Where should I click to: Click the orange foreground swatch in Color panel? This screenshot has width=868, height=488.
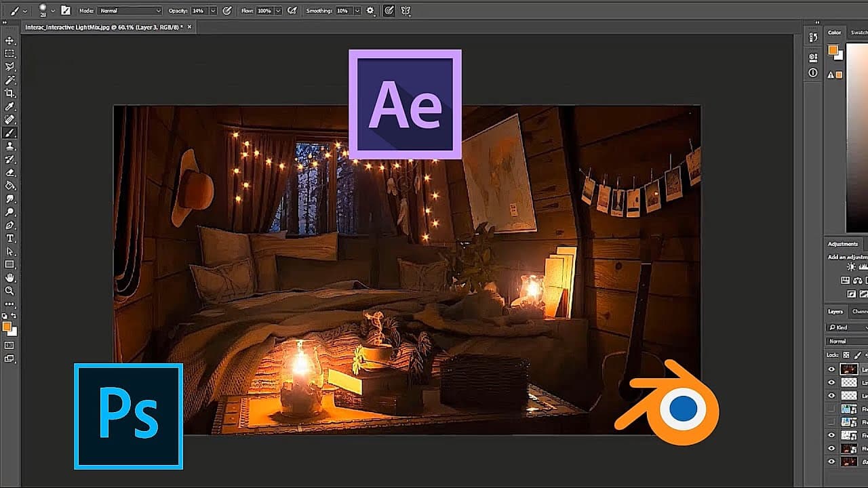[x=833, y=50]
